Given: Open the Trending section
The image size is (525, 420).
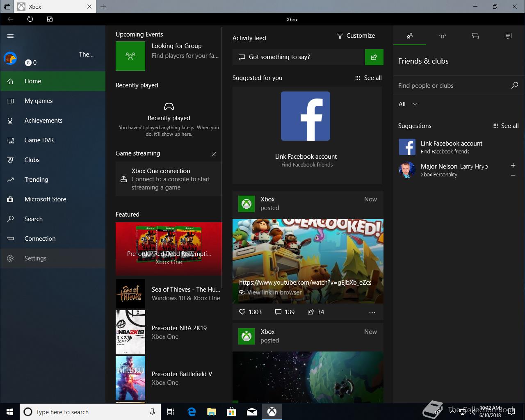Looking at the screenshot, I should click(52, 180).
